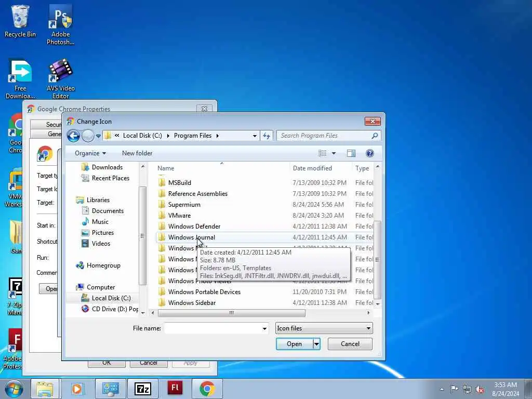
Task: Select Adobe Photoshop desktop shortcut
Action: (60, 25)
